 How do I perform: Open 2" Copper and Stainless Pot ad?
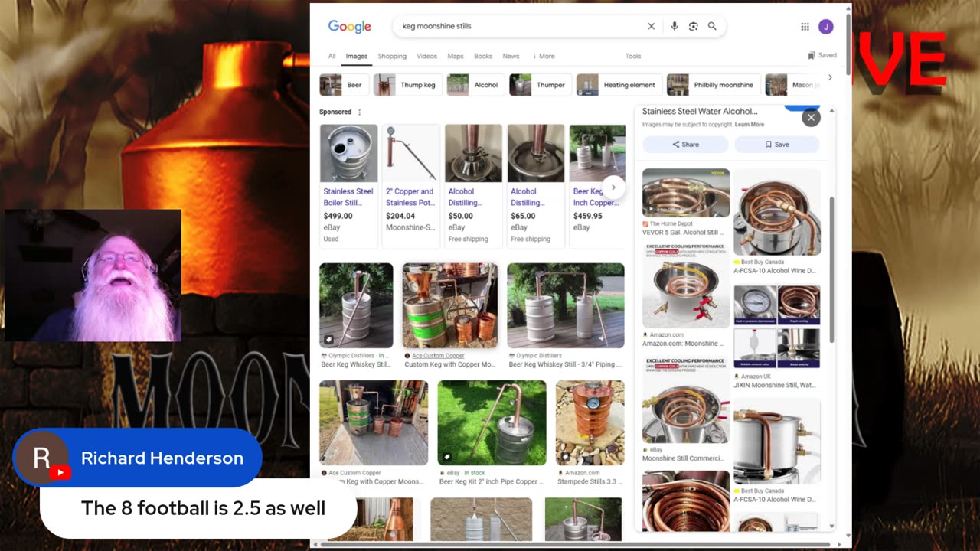coord(411,186)
